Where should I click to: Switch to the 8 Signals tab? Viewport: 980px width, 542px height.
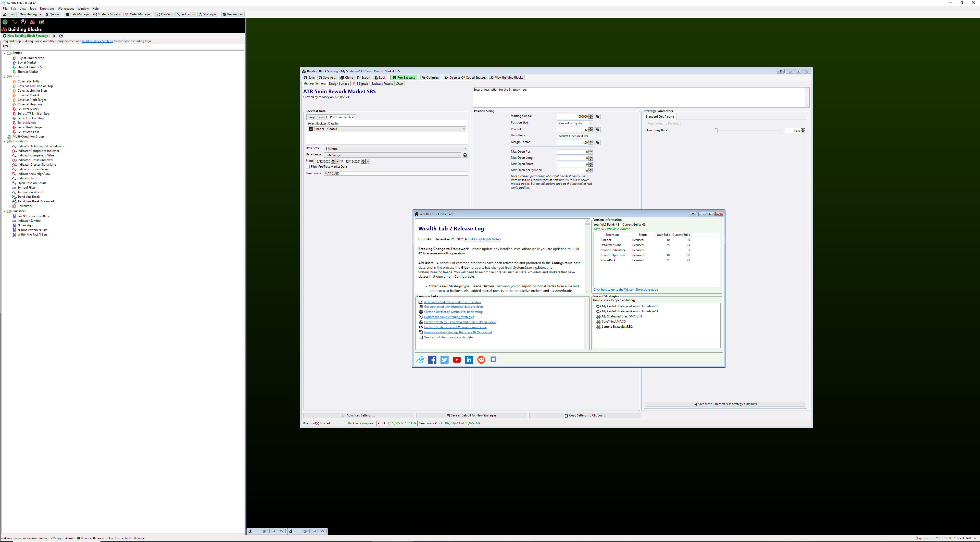pyautogui.click(x=360, y=84)
